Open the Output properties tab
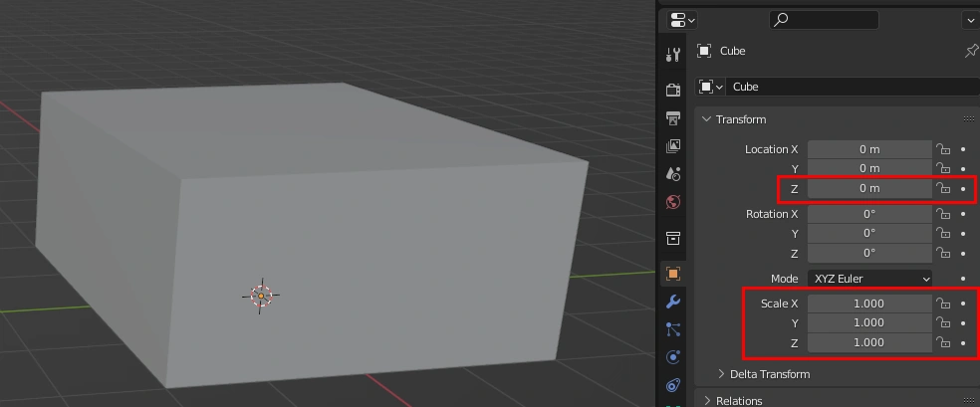This screenshot has width=980, height=407. (x=673, y=118)
